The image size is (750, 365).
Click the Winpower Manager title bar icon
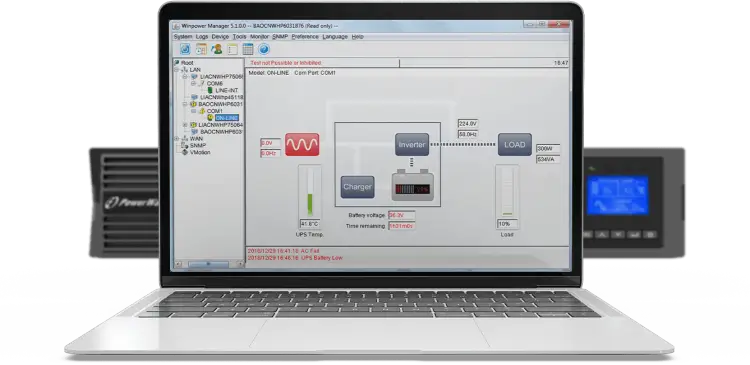click(x=176, y=26)
